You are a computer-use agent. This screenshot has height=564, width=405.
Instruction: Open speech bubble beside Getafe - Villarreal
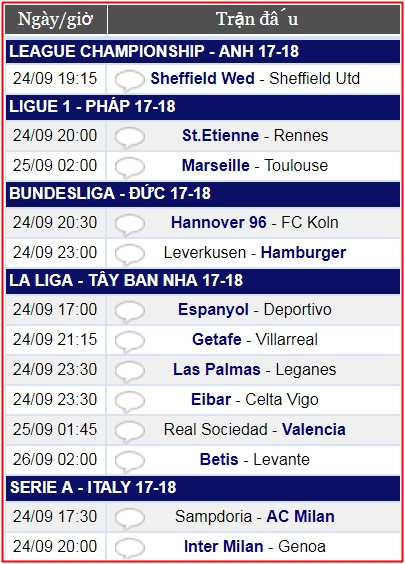pyautogui.click(x=129, y=341)
